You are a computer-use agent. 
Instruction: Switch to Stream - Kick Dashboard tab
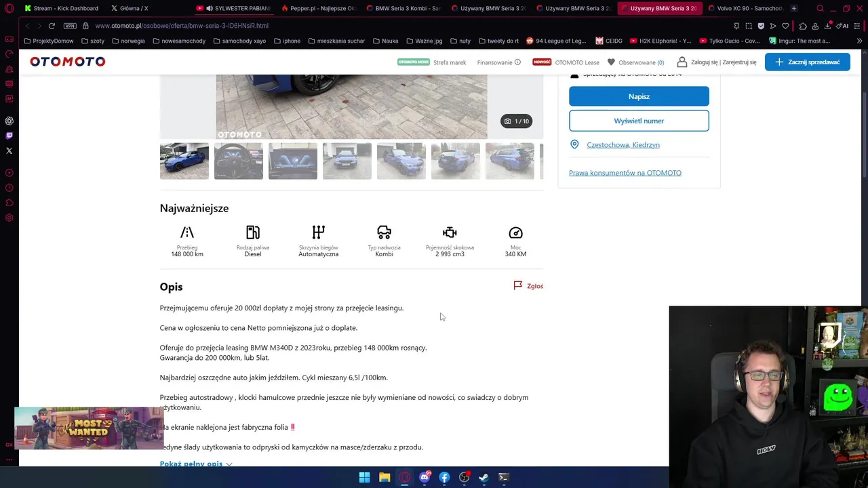(61, 8)
